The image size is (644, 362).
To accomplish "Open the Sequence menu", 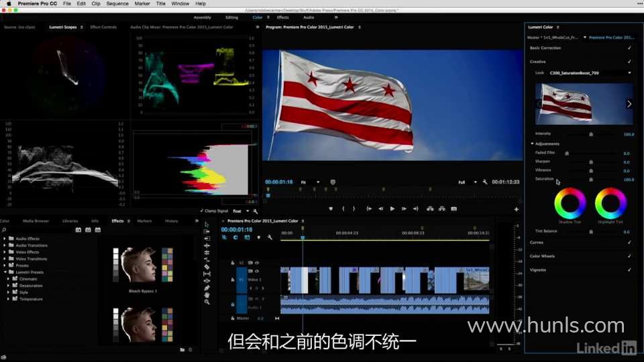I will [117, 3].
